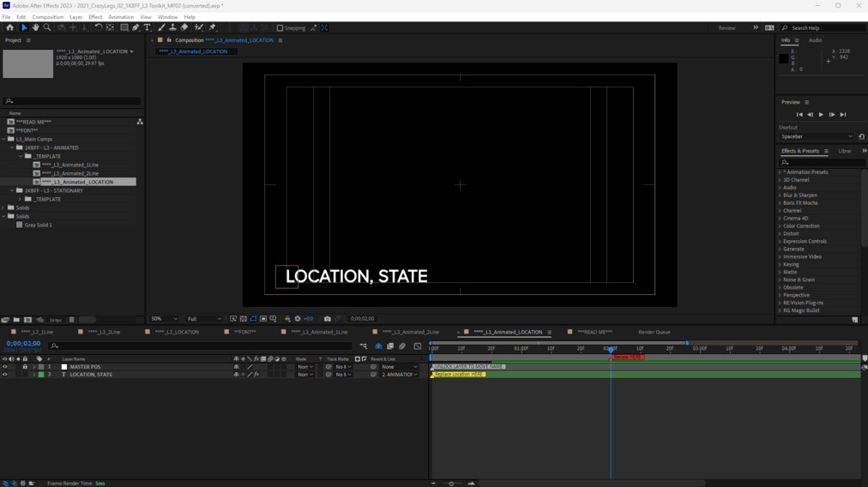
Task: Click the Home icon in toolbar
Action: pyautogui.click(x=10, y=27)
